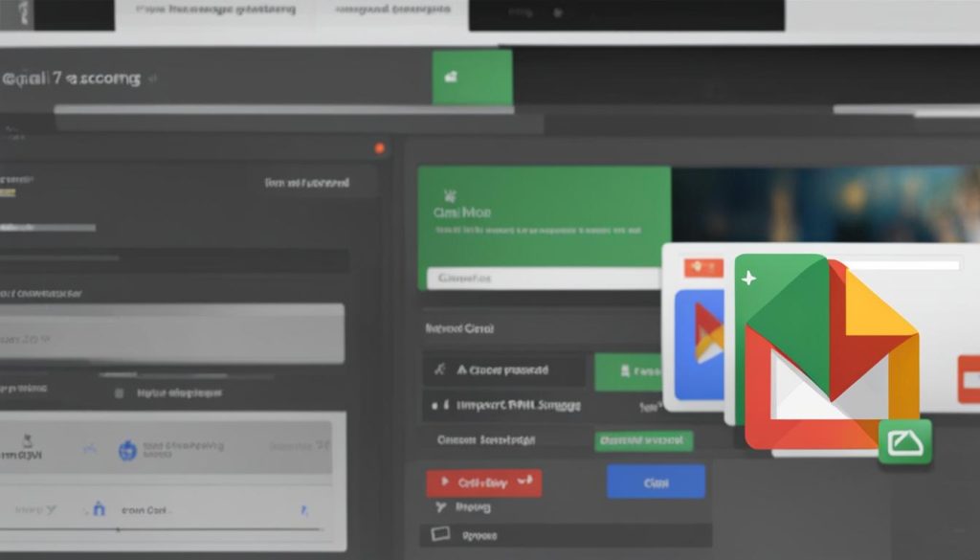Click the round blue avatar icon in the list row
This screenshot has width=980, height=560.
click(127, 450)
